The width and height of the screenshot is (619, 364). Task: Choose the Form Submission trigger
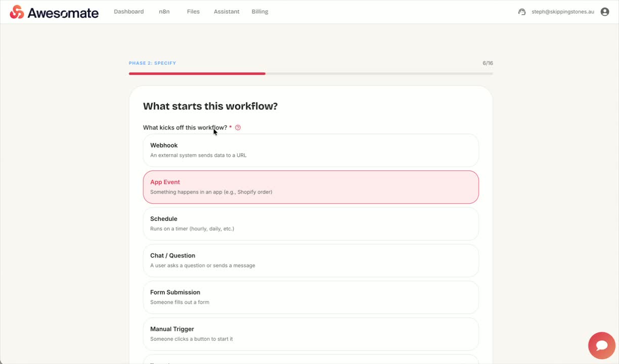pyautogui.click(x=311, y=297)
